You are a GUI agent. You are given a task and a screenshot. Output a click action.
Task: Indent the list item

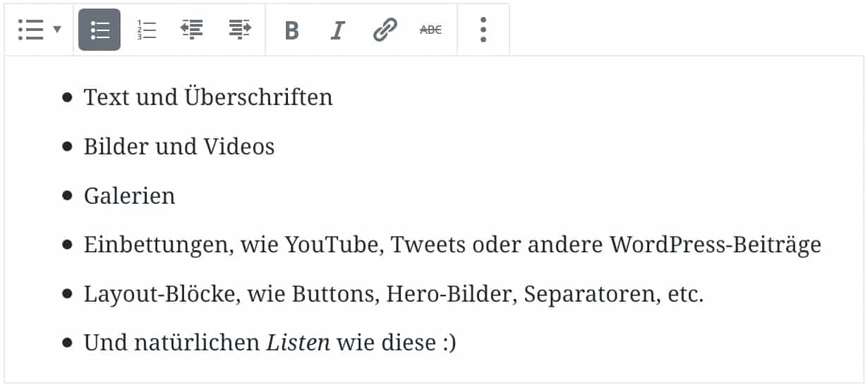pos(240,30)
